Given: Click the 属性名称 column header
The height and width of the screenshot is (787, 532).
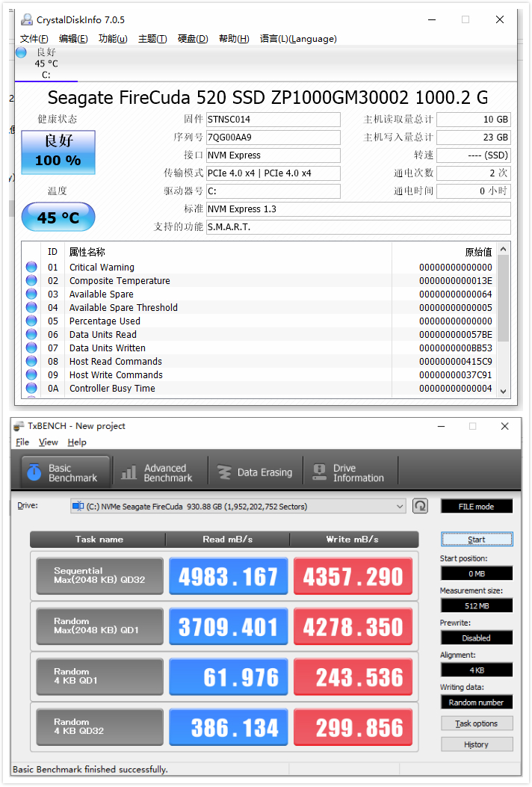Looking at the screenshot, I should pyautogui.click(x=87, y=252).
